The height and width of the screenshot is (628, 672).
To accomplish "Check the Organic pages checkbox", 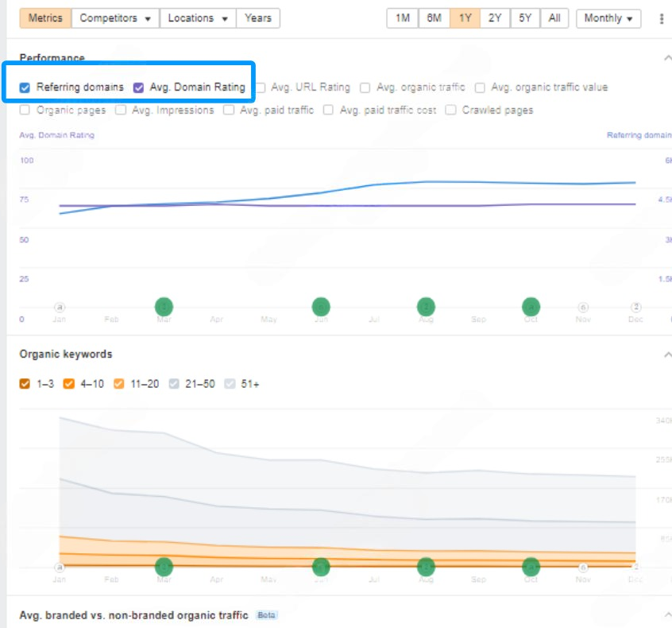I will pyautogui.click(x=25, y=110).
